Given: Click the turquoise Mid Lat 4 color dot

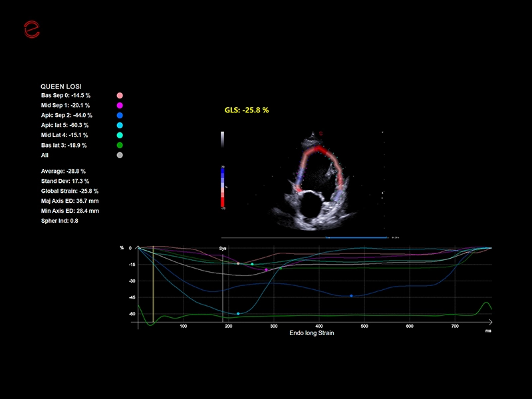Looking at the screenshot, I should tap(120, 136).
